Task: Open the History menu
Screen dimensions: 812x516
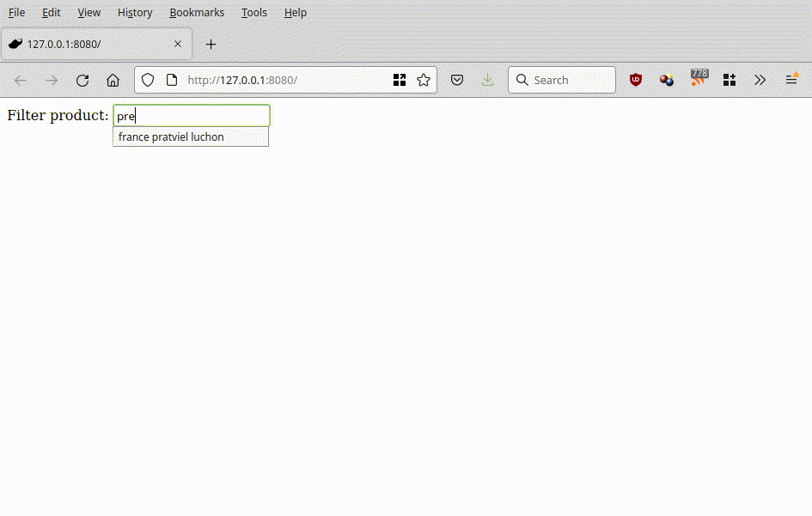Action: [x=135, y=13]
